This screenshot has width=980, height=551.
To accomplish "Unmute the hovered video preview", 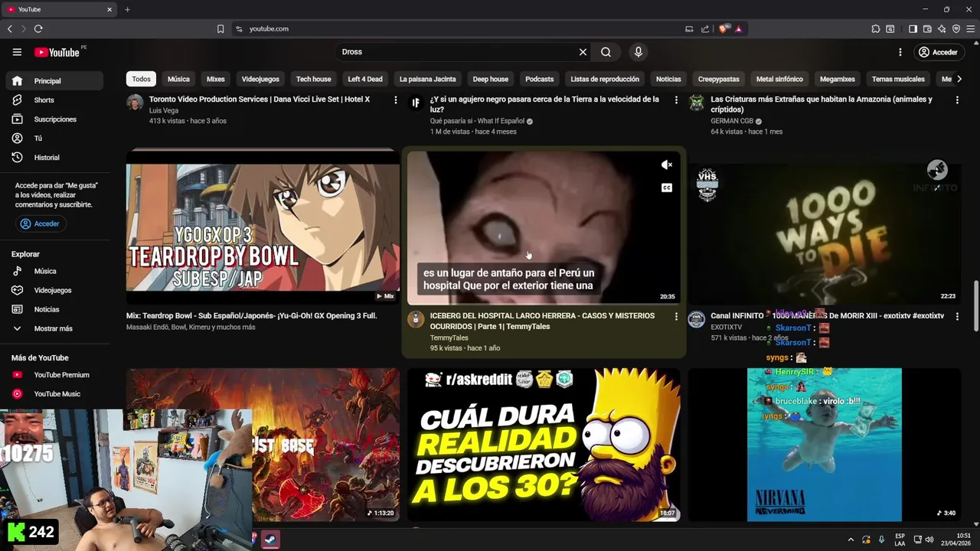I will coord(667,165).
